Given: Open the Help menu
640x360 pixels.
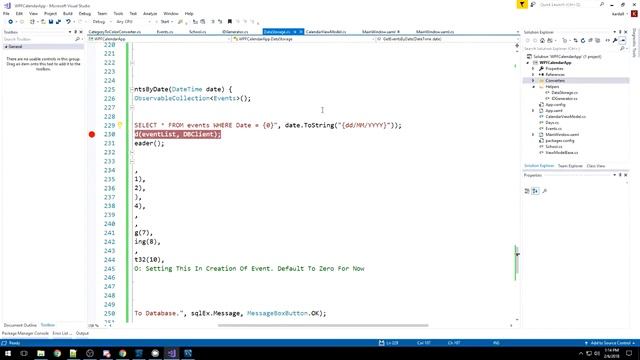Looking at the screenshot, I should [189, 13].
